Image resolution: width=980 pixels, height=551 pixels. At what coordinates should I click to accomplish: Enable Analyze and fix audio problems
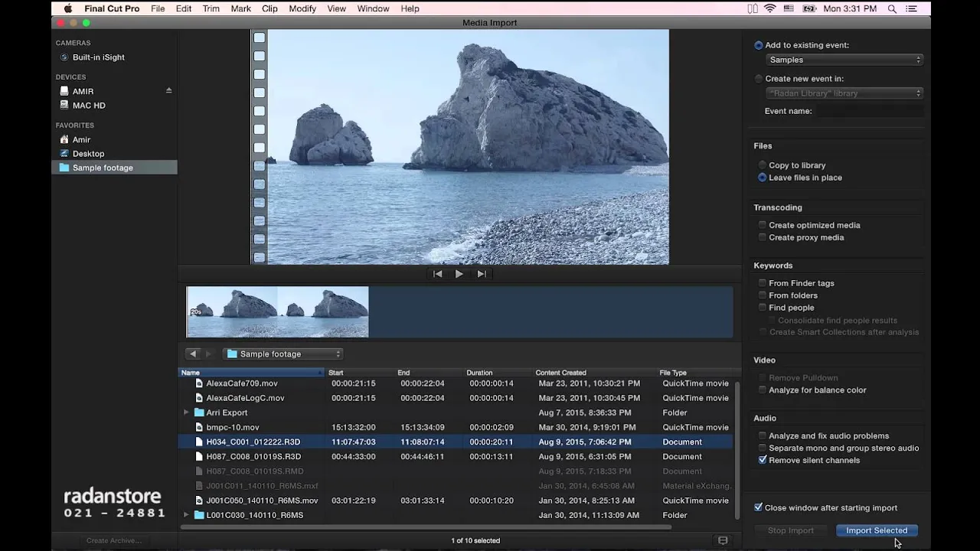pyautogui.click(x=762, y=436)
